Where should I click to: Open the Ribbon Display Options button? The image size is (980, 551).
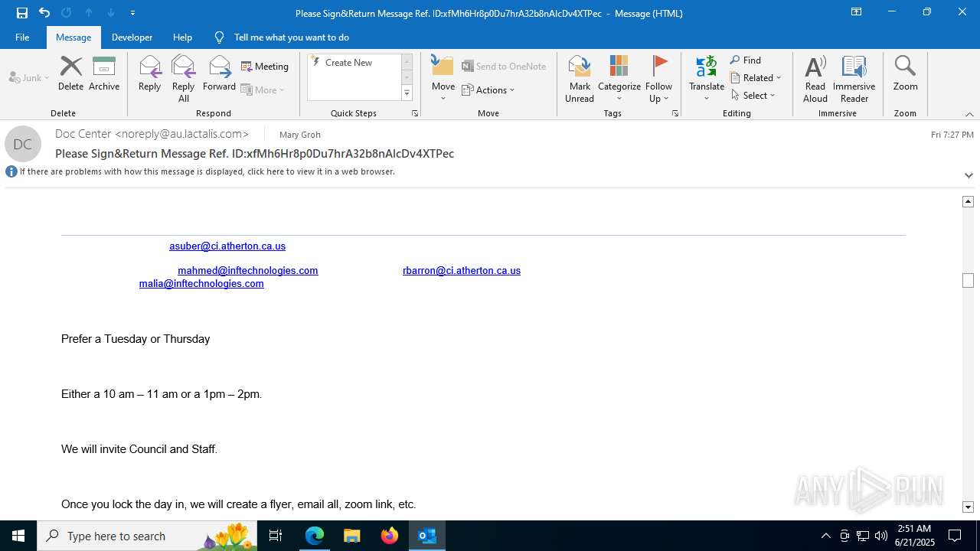pos(857,12)
